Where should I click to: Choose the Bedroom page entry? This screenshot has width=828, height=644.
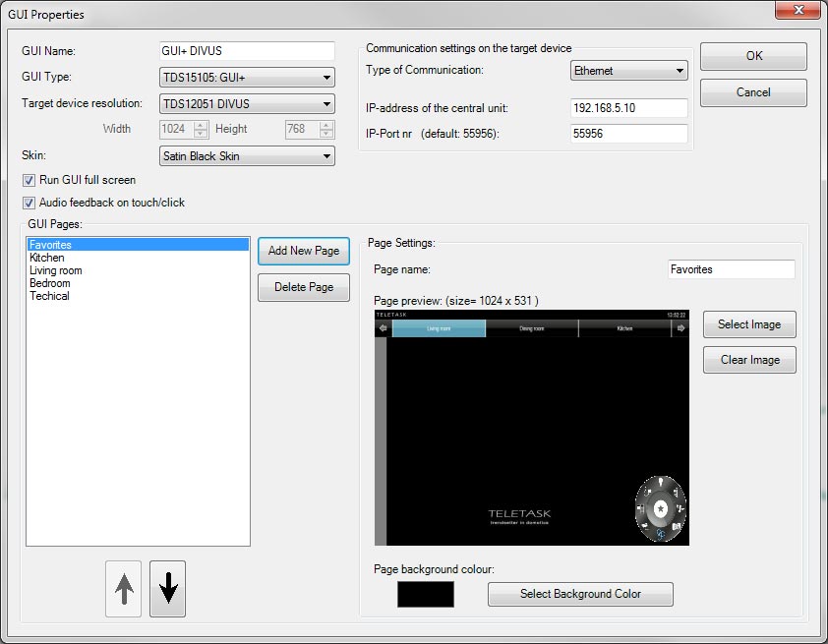[x=50, y=283]
